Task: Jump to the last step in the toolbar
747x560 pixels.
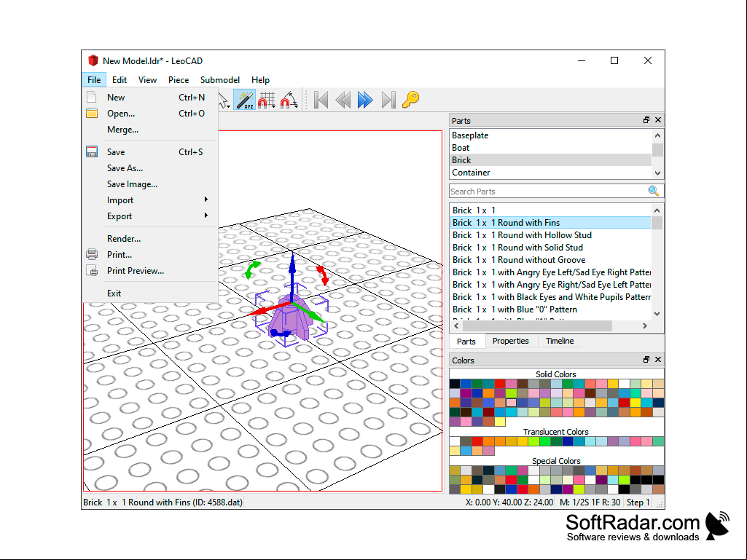Action: 388,100
